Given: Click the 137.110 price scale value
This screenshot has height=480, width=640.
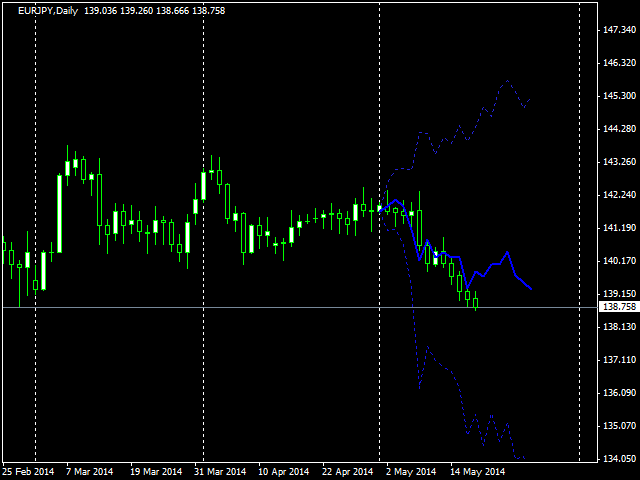Looking at the screenshot, I should click(619, 360).
